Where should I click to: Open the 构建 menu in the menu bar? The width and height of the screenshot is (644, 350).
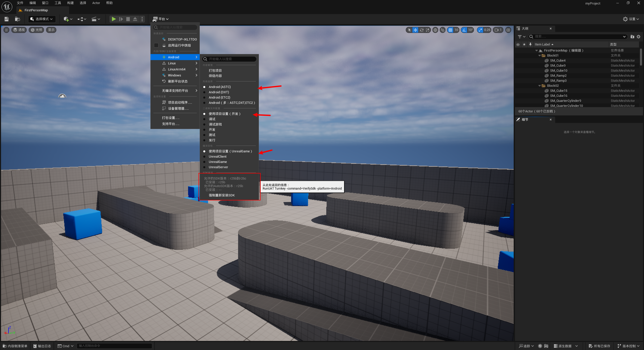coord(70,3)
